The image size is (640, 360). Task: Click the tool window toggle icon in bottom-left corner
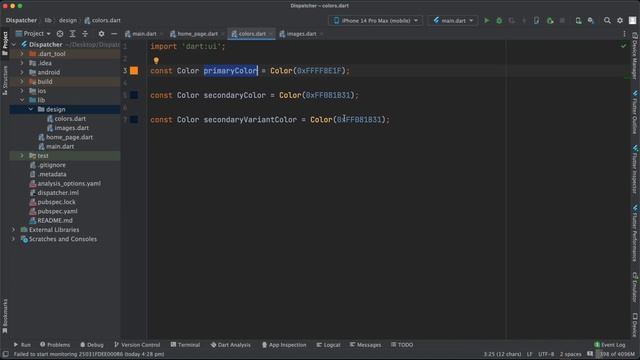pos(5,354)
